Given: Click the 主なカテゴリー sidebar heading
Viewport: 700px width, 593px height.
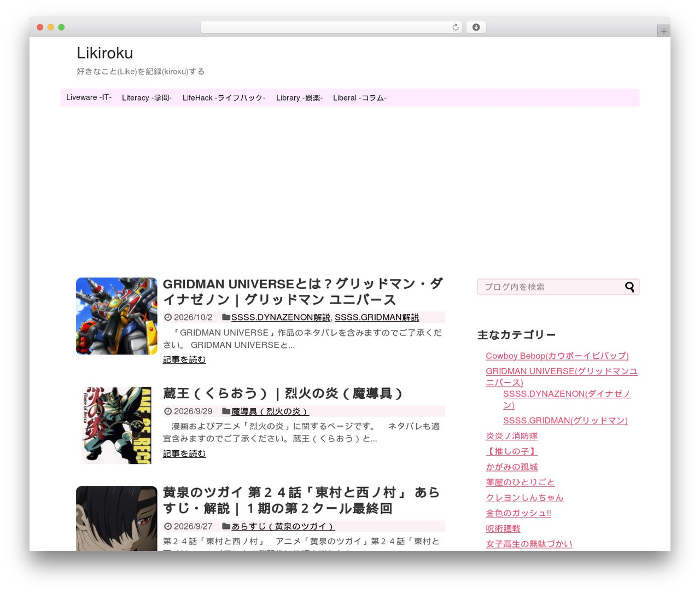Looking at the screenshot, I should pyautogui.click(x=517, y=335).
